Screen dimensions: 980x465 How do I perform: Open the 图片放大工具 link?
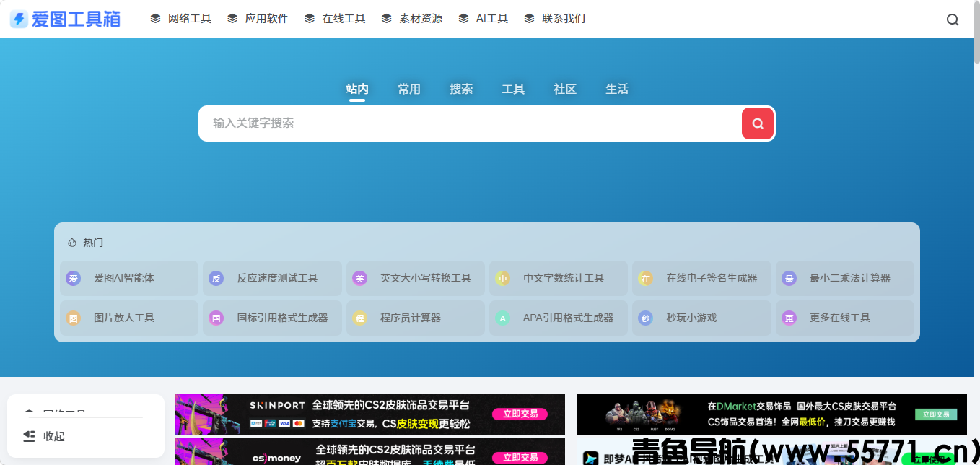coord(129,318)
